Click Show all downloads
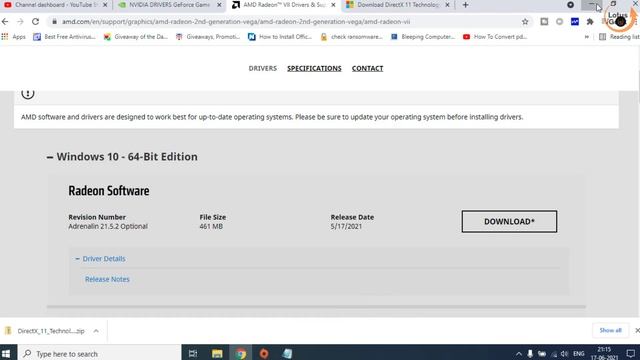The height and width of the screenshot is (360, 640). click(611, 330)
